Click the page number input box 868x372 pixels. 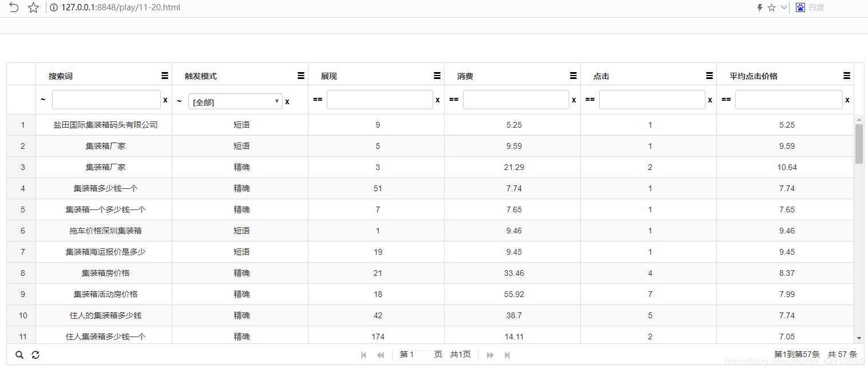[x=422, y=355]
